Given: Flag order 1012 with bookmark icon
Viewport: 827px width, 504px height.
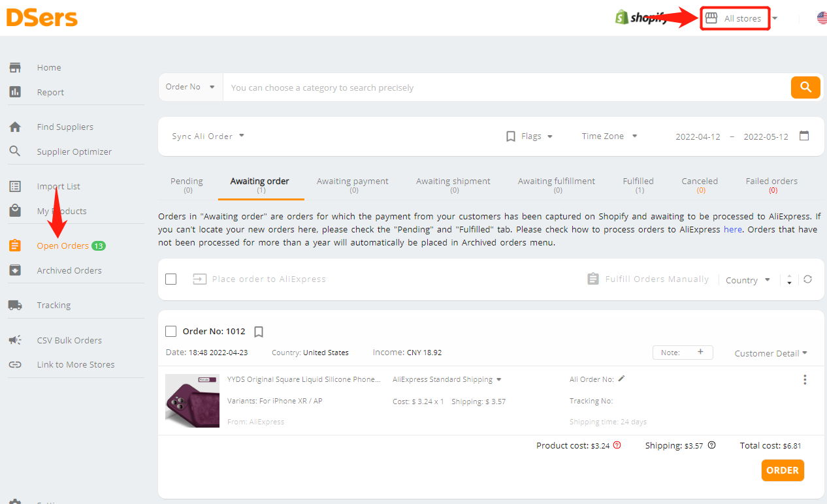Looking at the screenshot, I should coord(259,332).
